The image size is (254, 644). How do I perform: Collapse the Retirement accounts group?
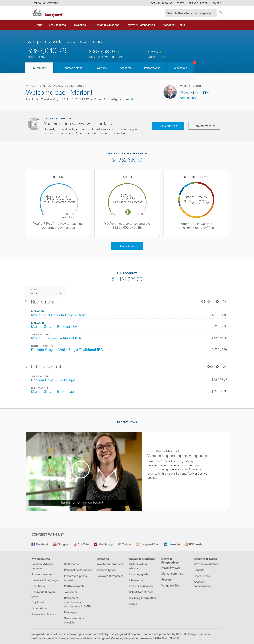(27, 301)
